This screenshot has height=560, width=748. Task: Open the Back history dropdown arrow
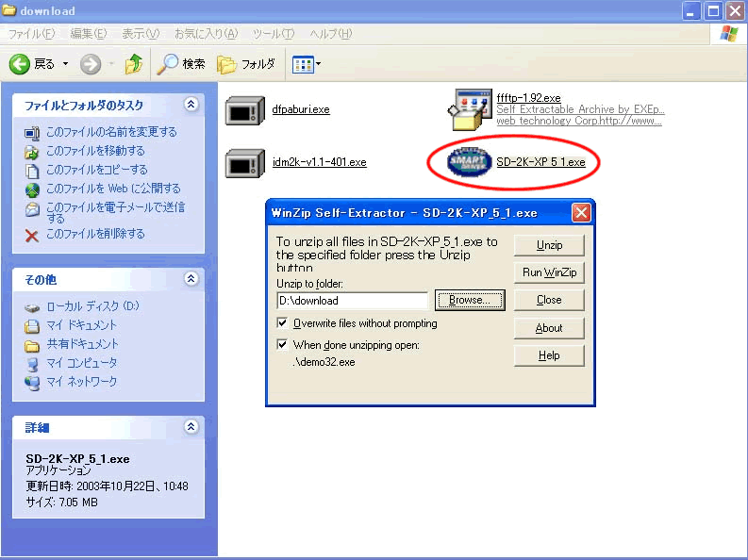65,64
